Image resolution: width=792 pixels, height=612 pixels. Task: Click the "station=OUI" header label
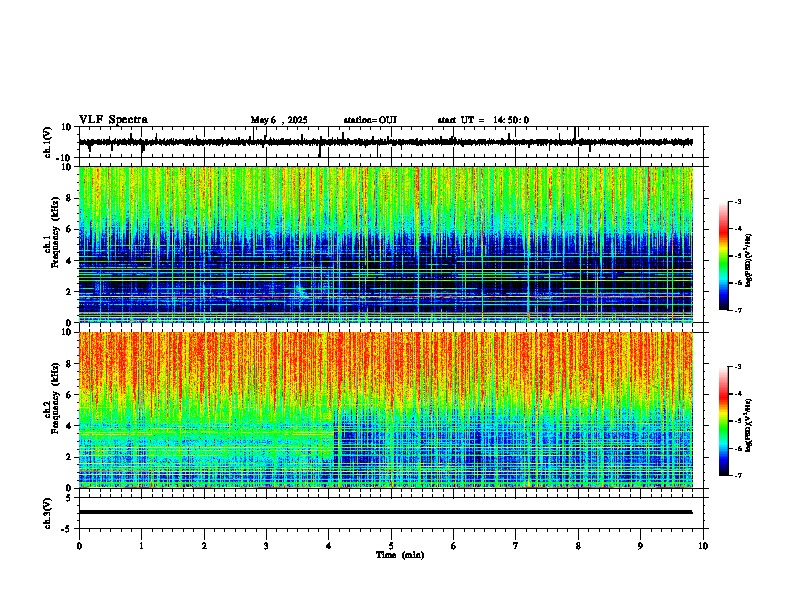tap(370, 120)
